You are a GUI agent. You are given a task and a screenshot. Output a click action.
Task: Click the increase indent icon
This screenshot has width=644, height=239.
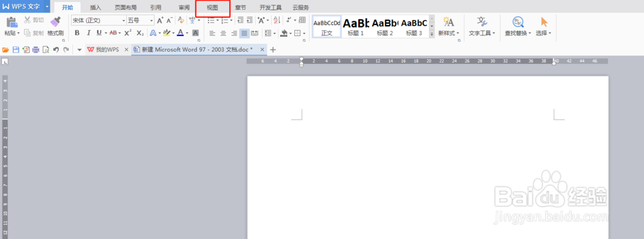pos(250,20)
